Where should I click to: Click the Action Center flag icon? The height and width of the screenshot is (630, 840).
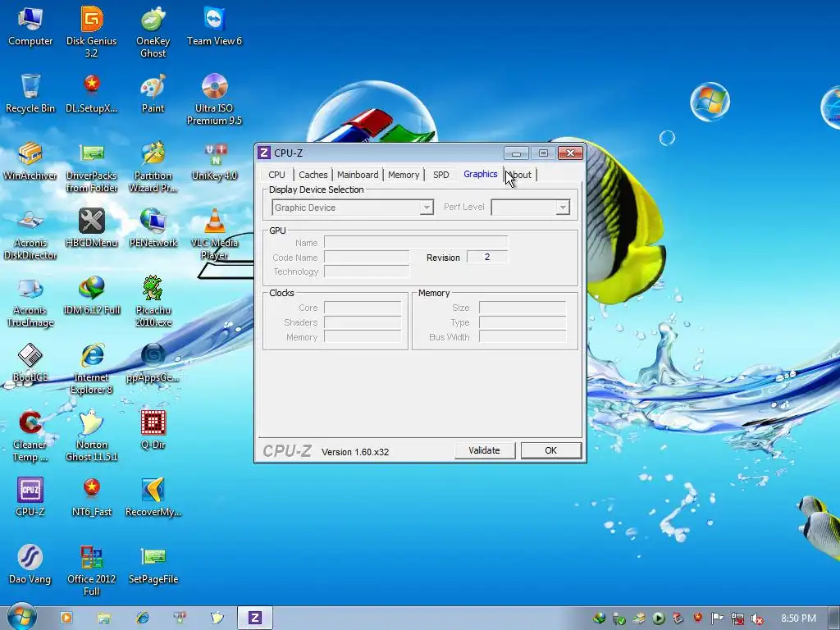(x=717, y=619)
